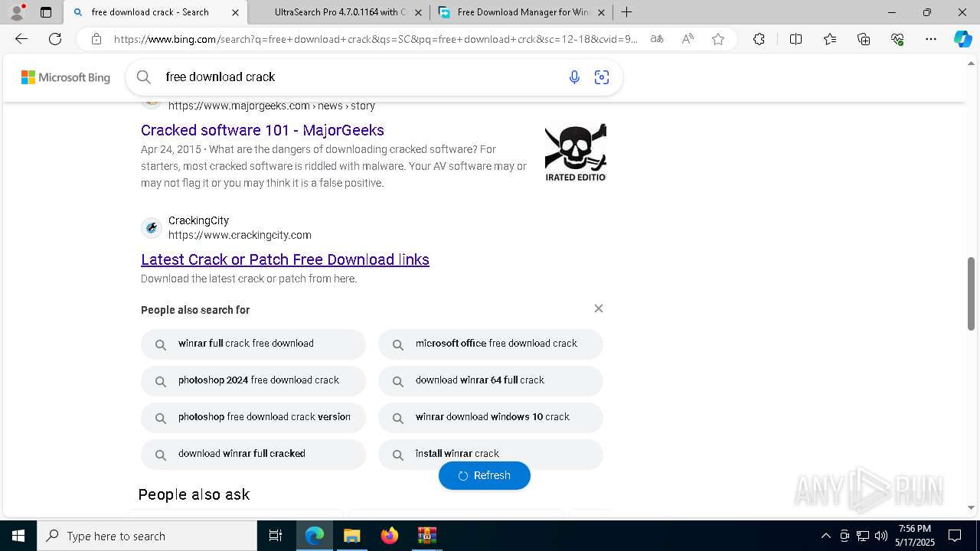Select suggestion photoshop 2024 free download crack
The image size is (980, 551).
[253, 381]
